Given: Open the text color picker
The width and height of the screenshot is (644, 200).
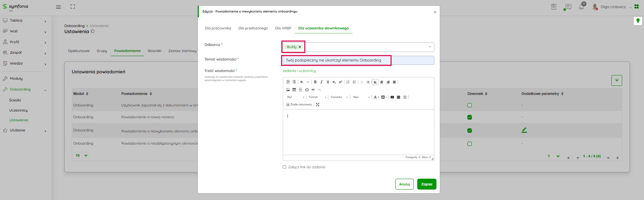Looking at the screenshot, I should pyautogui.click(x=376, y=97).
